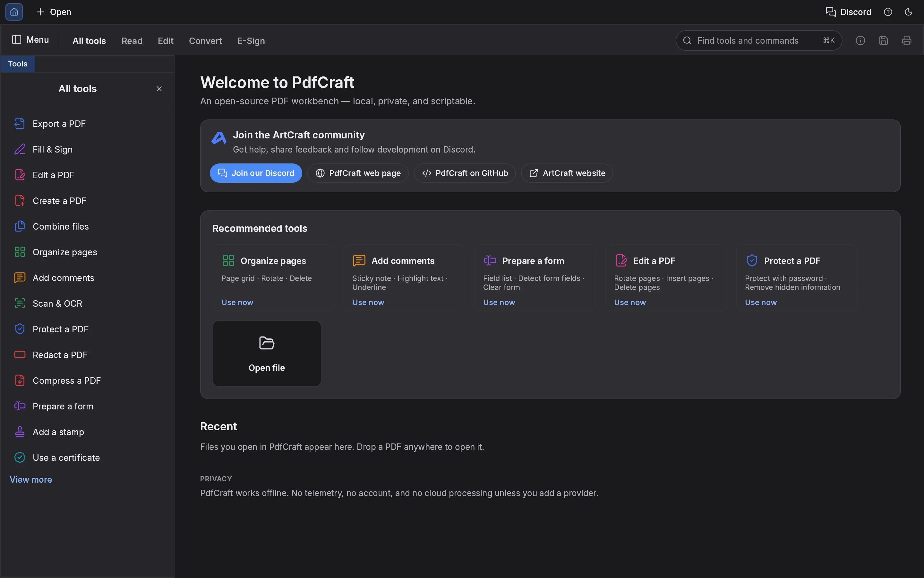Open Add a stamp tool

click(88, 432)
